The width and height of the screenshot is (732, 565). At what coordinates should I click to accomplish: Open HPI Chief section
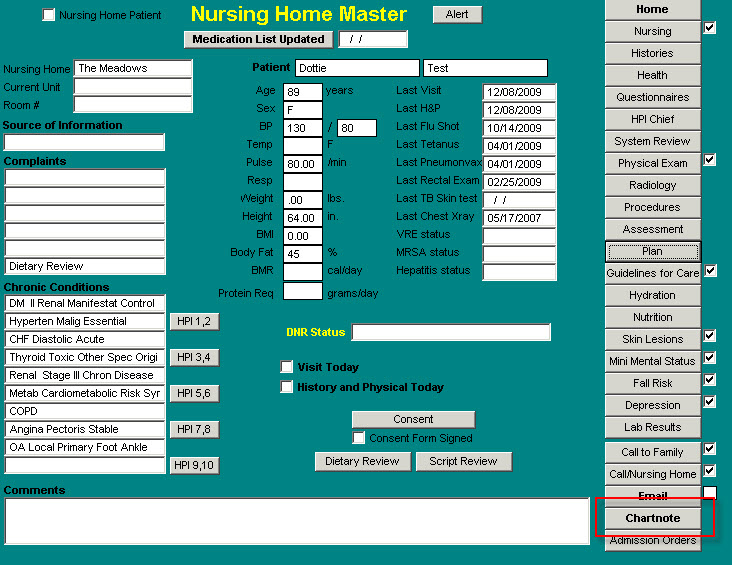653,119
